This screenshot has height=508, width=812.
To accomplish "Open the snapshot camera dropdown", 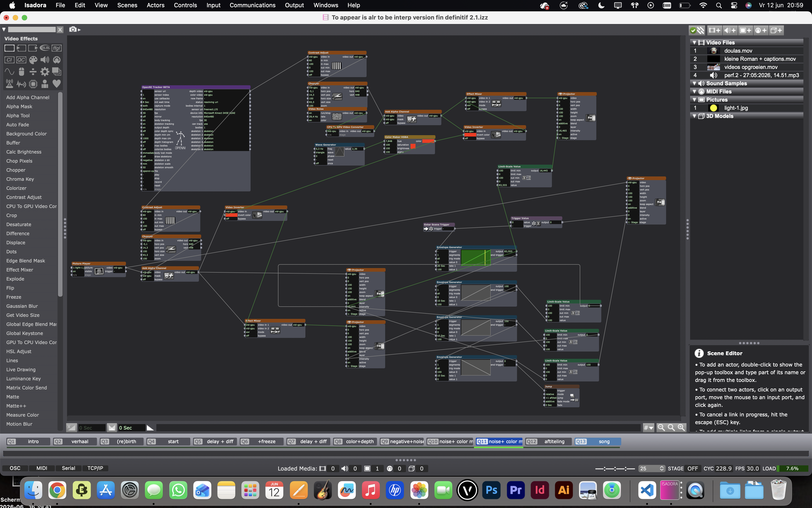I will coord(75,29).
